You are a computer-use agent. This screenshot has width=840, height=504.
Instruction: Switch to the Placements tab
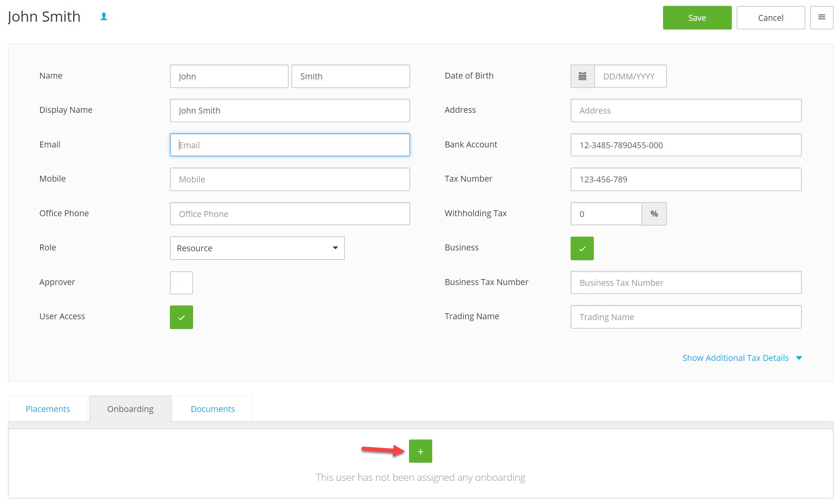[x=48, y=409]
